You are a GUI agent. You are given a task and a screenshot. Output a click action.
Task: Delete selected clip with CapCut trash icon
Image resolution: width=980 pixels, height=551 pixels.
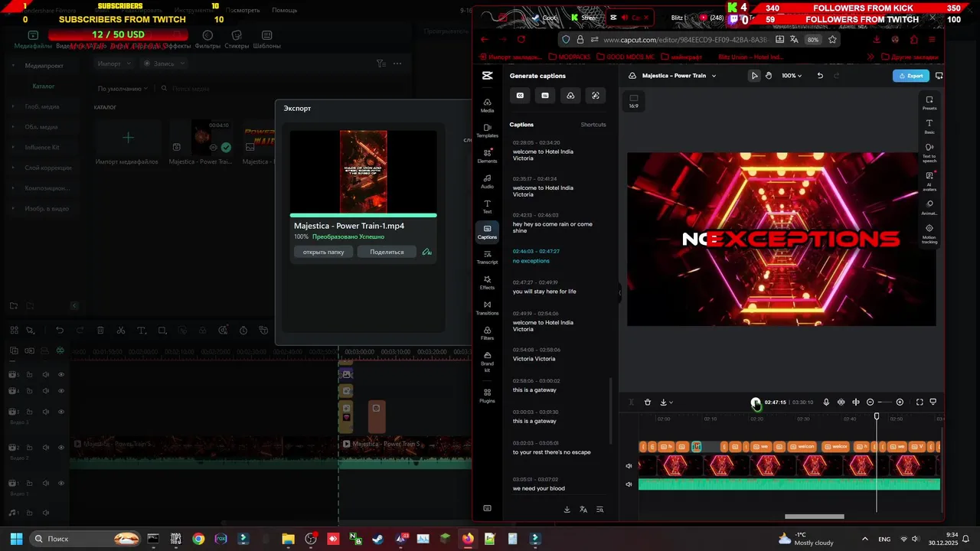point(648,403)
